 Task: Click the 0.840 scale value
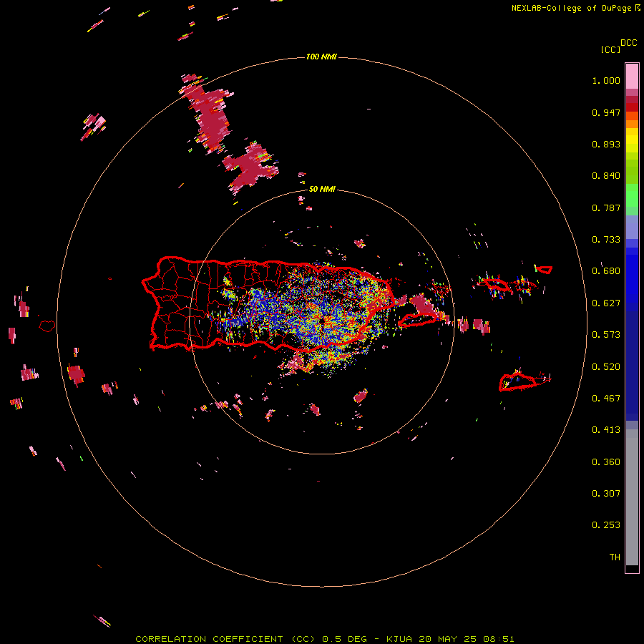[x=606, y=176]
